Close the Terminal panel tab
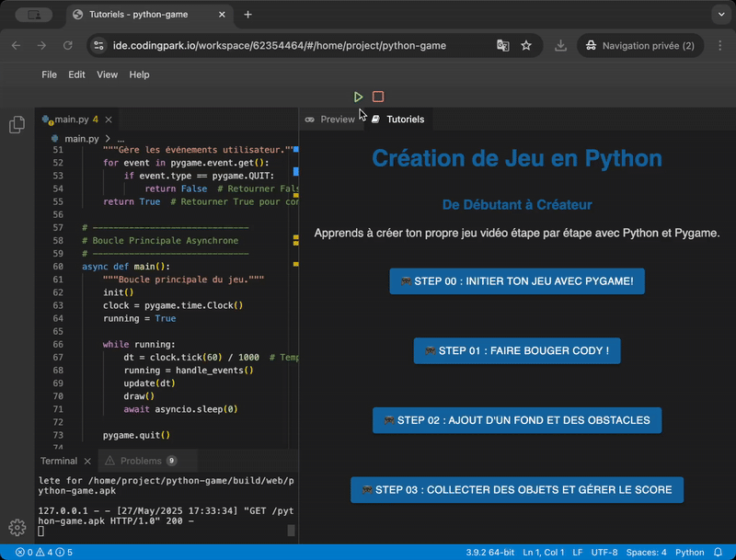 click(x=88, y=461)
